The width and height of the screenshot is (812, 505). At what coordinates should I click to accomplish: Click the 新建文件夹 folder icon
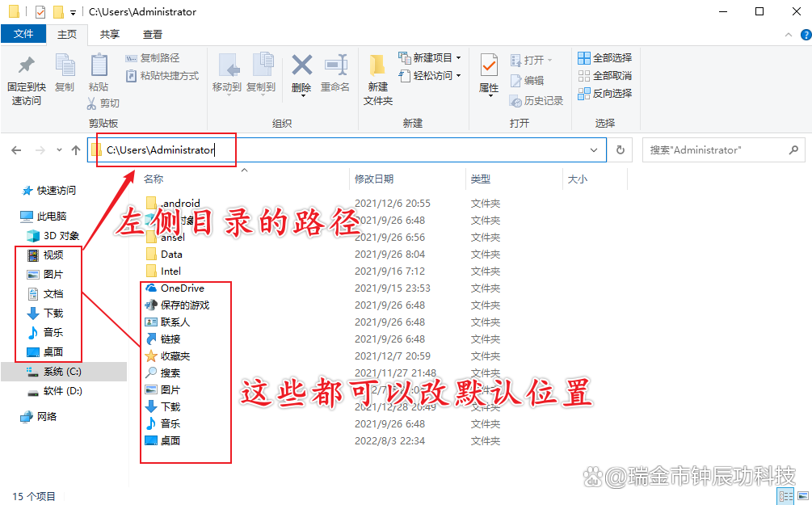[x=377, y=66]
